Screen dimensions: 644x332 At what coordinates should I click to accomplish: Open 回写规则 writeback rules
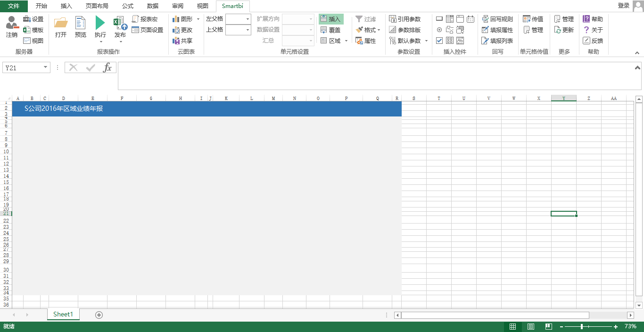497,19
